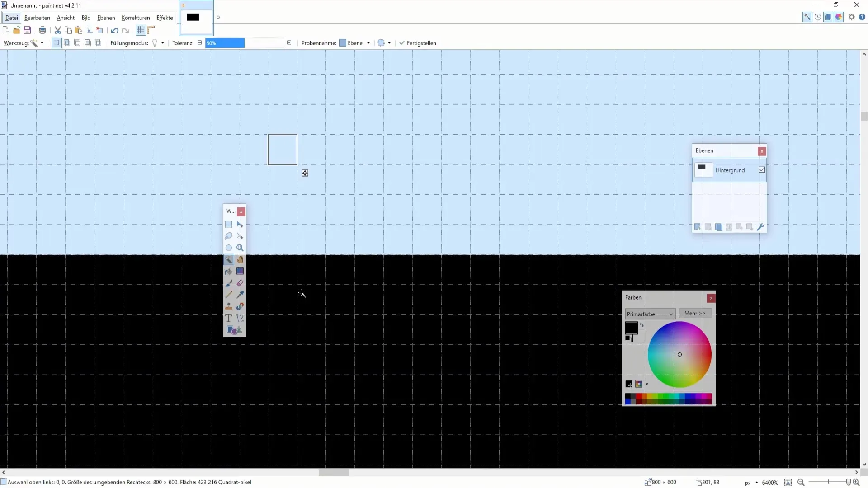Crop to selection
Screen dimensions: 868x488
coord(89,30)
